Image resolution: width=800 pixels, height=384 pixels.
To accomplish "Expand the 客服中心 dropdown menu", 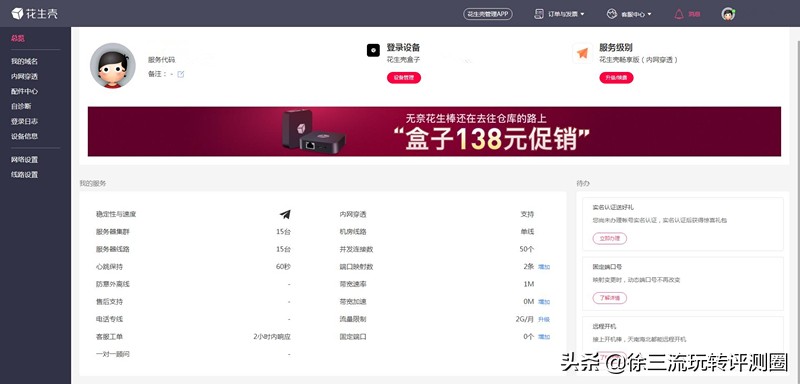I will click(x=649, y=15).
